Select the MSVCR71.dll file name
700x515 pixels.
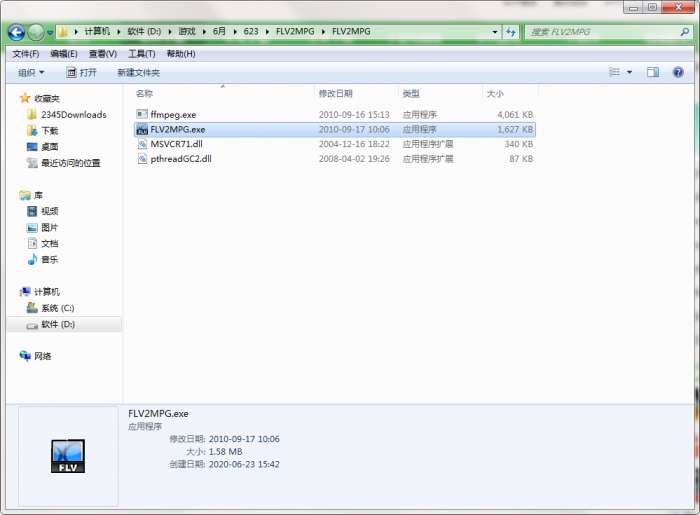(x=176, y=144)
